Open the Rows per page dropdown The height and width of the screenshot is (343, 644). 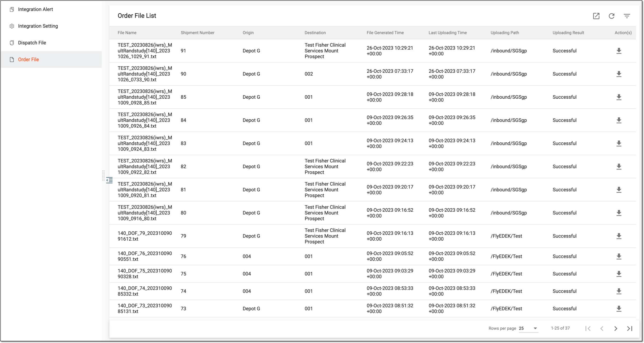[x=528, y=328]
